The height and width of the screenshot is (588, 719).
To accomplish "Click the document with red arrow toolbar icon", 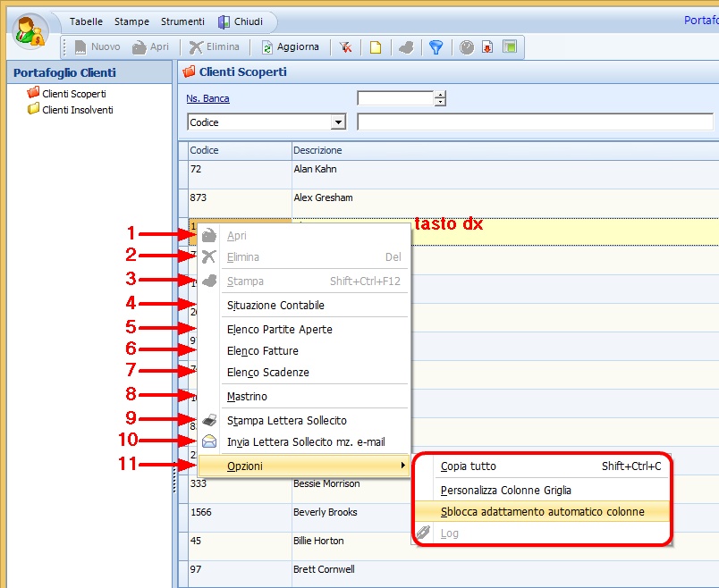I will point(488,47).
